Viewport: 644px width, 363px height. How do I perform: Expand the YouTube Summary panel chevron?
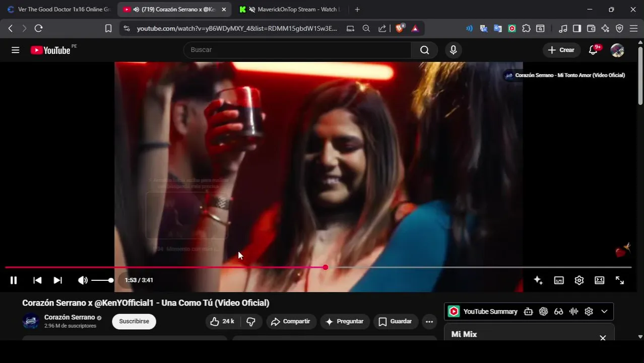point(604,312)
